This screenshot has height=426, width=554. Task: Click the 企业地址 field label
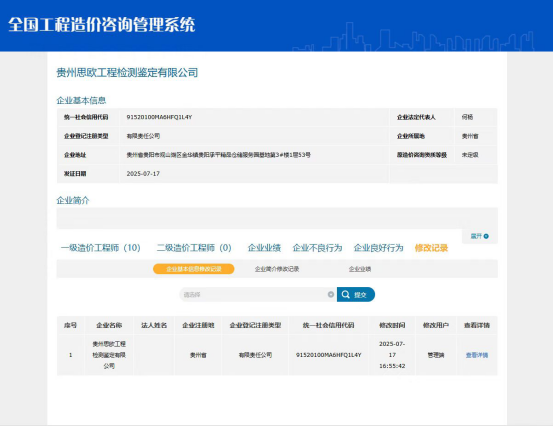tap(75, 155)
